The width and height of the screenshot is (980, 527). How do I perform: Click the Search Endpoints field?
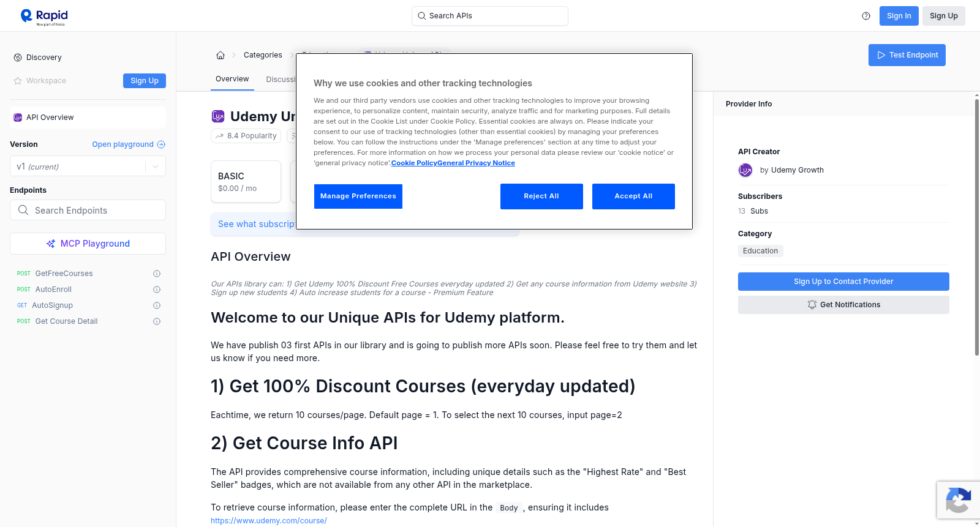[88, 210]
